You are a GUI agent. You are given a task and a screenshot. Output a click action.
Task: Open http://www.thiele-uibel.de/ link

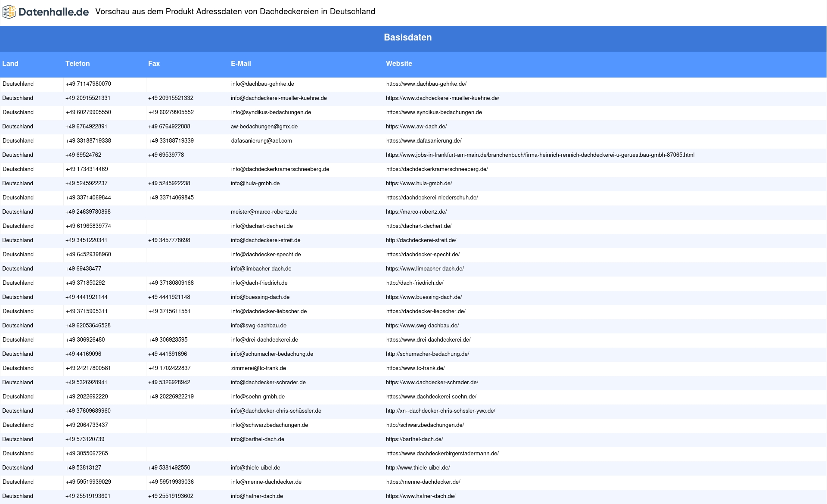coord(418,468)
